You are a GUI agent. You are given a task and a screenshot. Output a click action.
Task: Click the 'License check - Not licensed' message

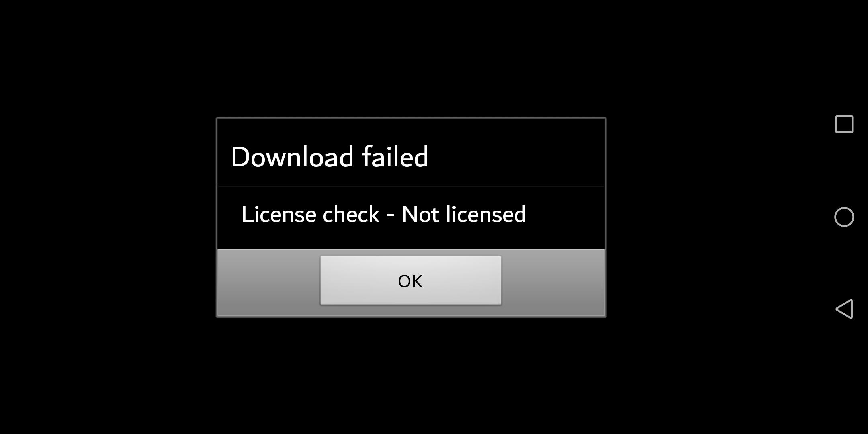383,214
